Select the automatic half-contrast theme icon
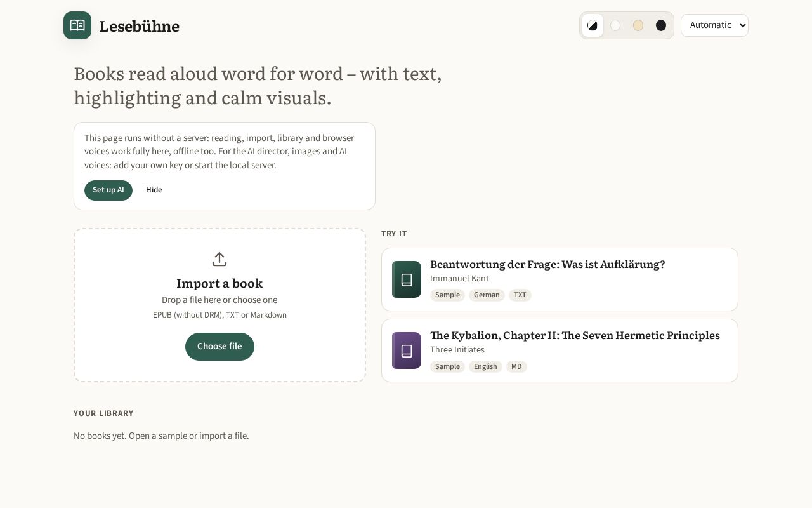This screenshot has width=812, height=508. [593, 25]
